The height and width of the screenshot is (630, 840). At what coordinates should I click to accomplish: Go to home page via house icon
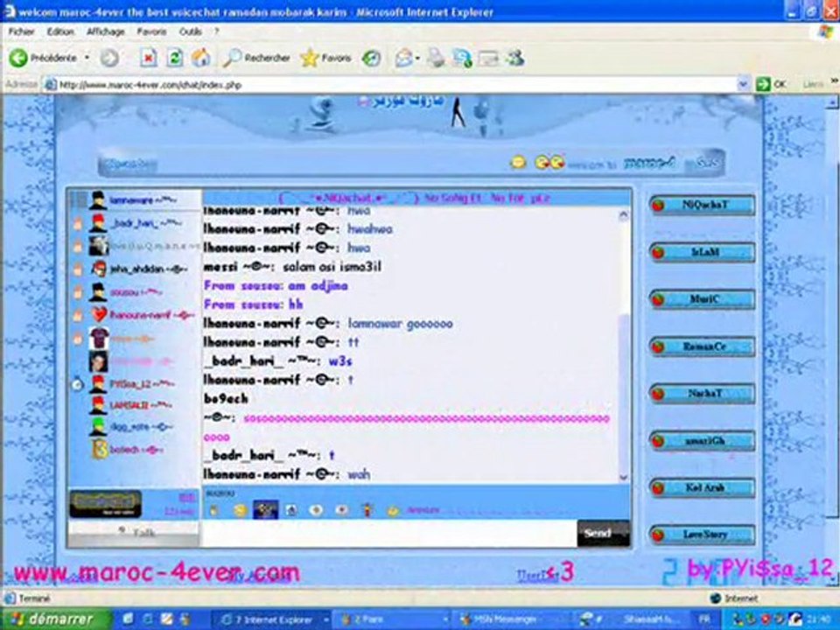201,58
